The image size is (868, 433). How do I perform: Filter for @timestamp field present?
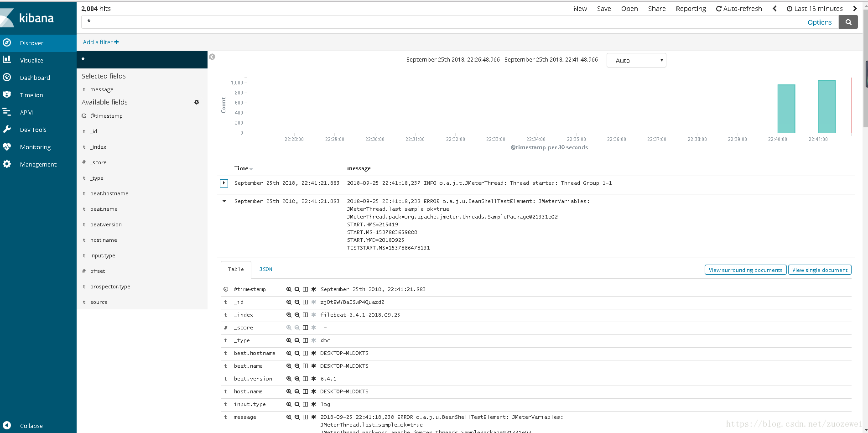tap(314, 289)
